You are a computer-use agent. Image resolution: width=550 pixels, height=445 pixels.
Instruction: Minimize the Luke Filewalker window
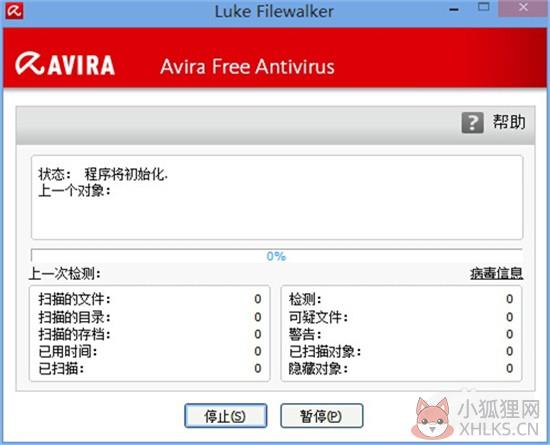click(454, 10)
